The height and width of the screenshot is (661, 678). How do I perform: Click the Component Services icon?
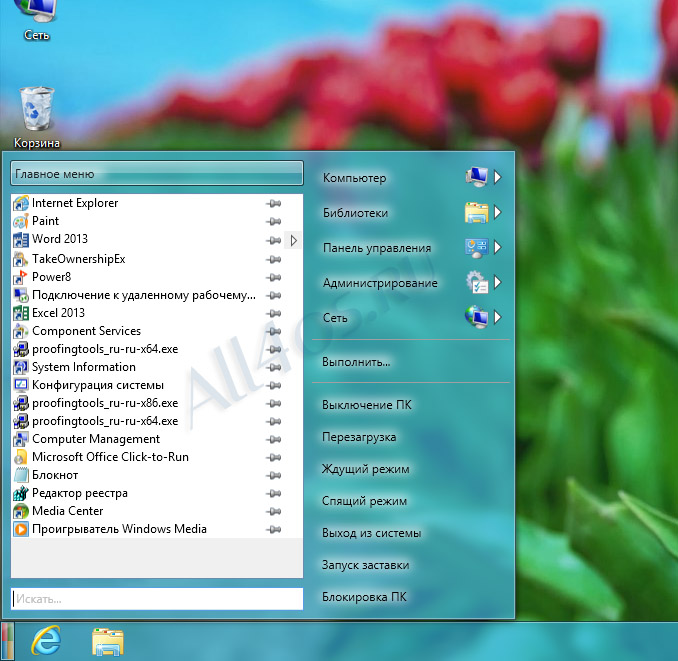[x=21, y=331]
